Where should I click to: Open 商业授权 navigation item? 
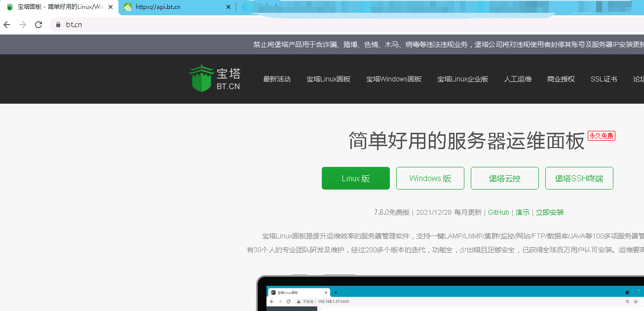[561, 79]
